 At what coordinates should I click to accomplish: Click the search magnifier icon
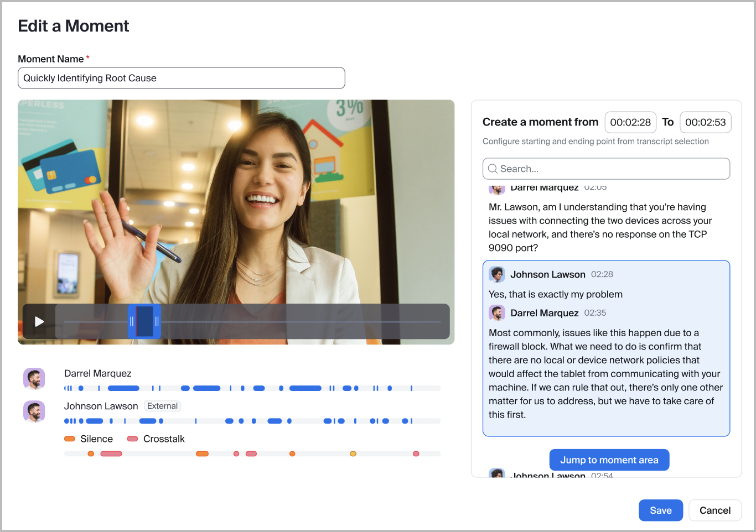pyautogui.click(x=492, y=169)
